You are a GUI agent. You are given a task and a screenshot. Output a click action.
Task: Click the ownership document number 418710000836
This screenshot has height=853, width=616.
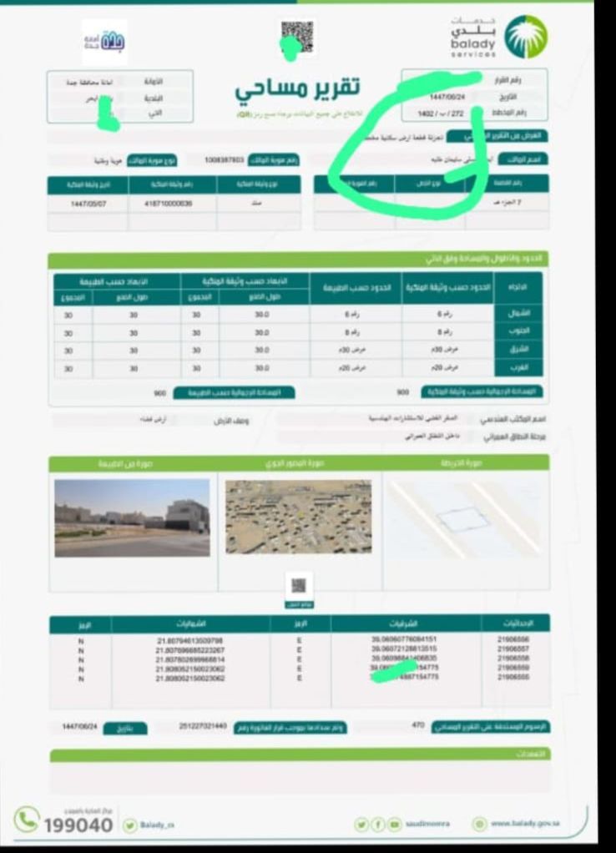pos(168,203)
